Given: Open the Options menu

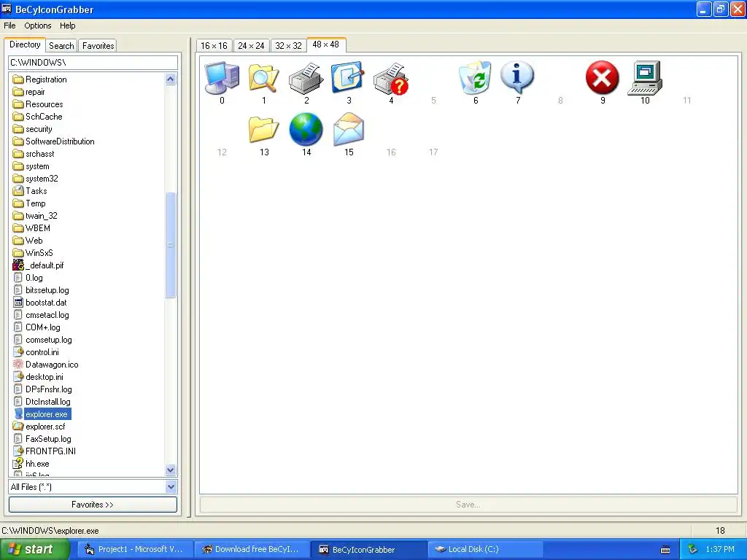Looking at the screenshot, I should point(38,26).
